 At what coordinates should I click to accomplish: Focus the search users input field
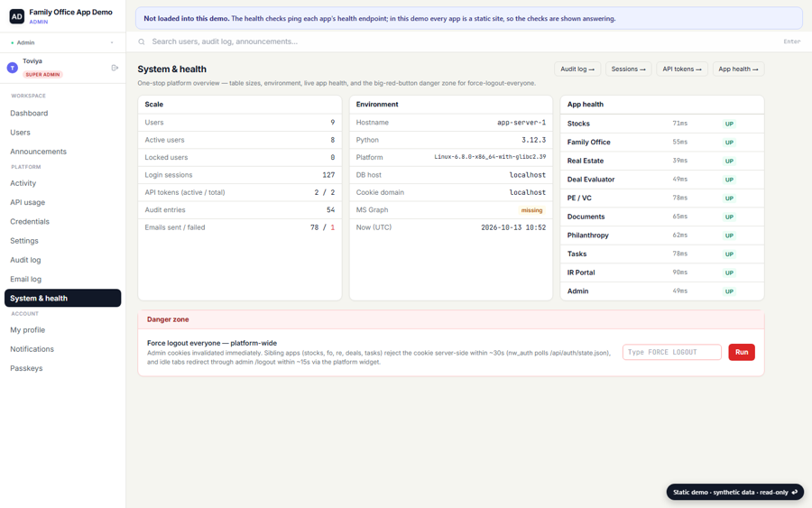[464, 42]
